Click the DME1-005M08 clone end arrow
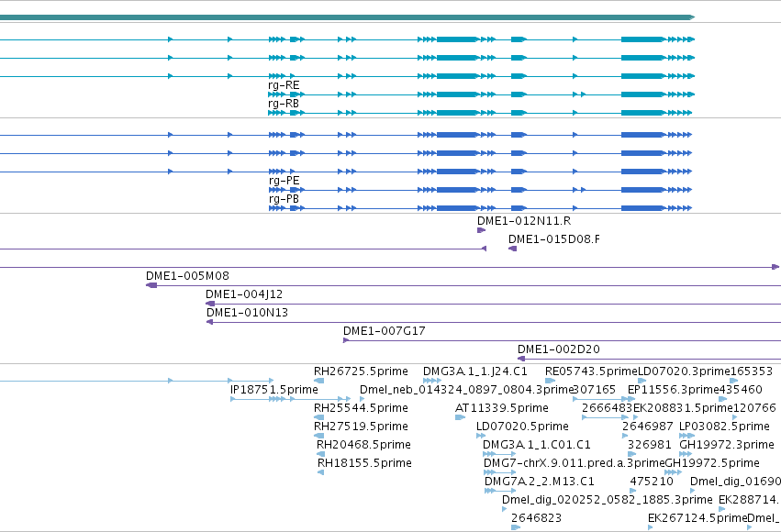 click(151, 285)
